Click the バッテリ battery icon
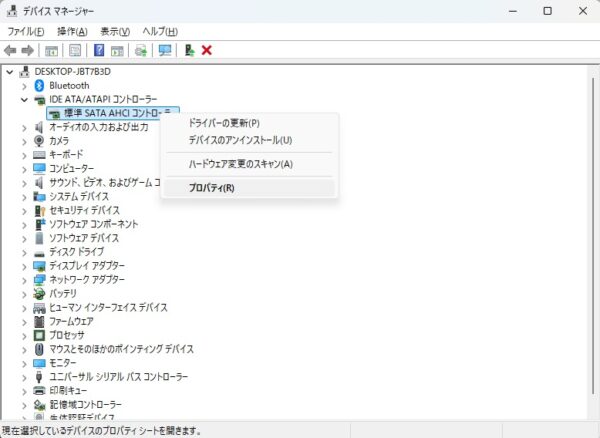 click(x=39, y=294)
